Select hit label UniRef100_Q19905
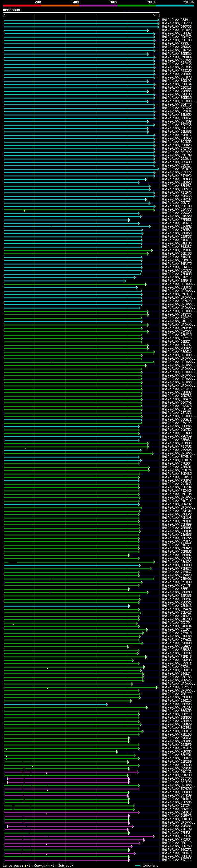This screenshot has height=868, width=197. coord(177,450)
